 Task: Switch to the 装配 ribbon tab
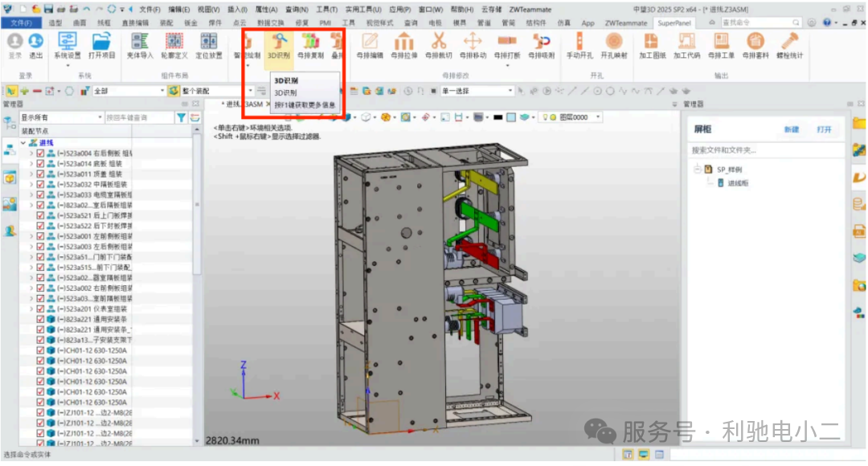tap(166, 22)
